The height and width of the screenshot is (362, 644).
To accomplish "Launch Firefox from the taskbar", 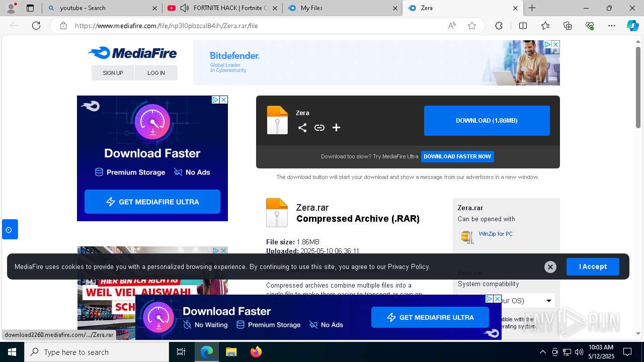I will [256, 352].
